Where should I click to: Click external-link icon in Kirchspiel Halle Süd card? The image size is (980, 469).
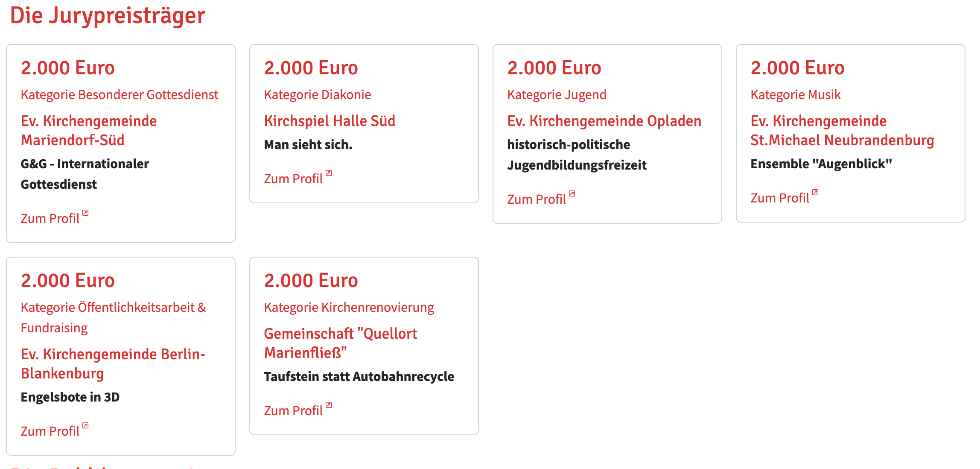[329, 173]
